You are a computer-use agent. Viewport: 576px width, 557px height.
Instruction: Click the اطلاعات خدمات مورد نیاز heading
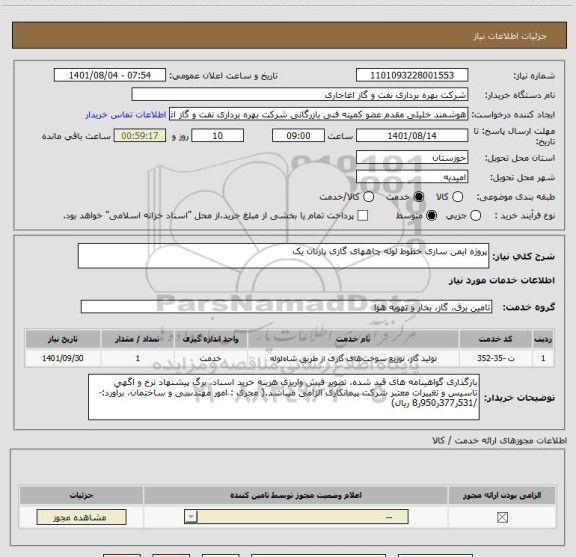pyautogui.click(x=502, y=280)
